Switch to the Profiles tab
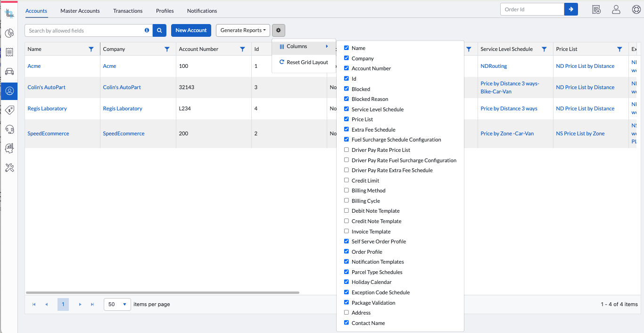Screen dimensions: 644x333 click(165, 11)
